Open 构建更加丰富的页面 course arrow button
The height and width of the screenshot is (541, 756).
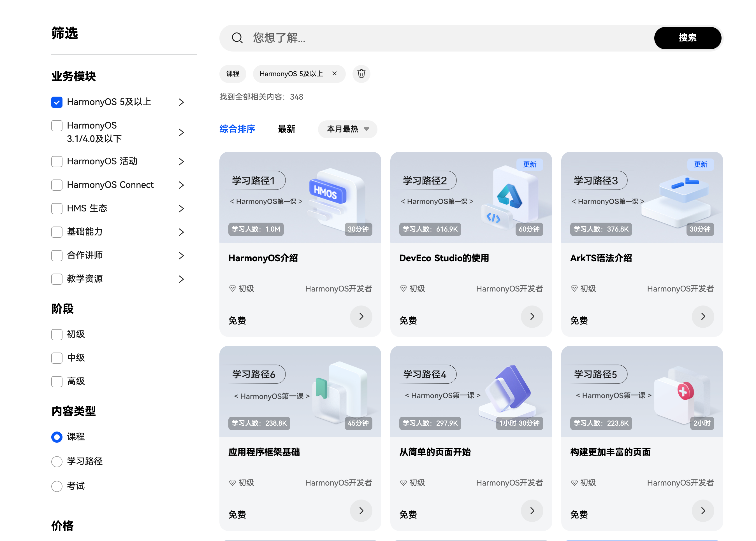coord(703,511)
